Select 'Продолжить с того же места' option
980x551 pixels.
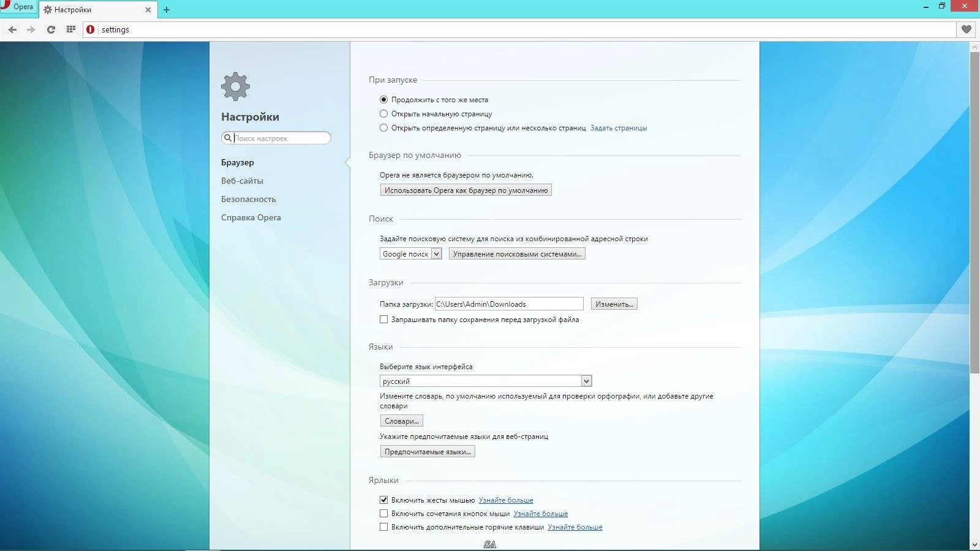coord(383,99)
